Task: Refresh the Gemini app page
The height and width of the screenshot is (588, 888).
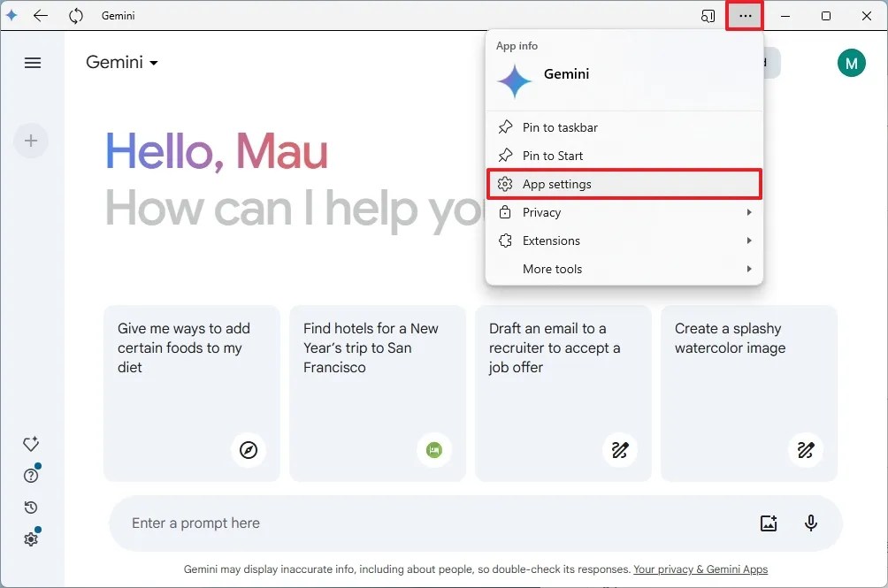Action: 76,16
